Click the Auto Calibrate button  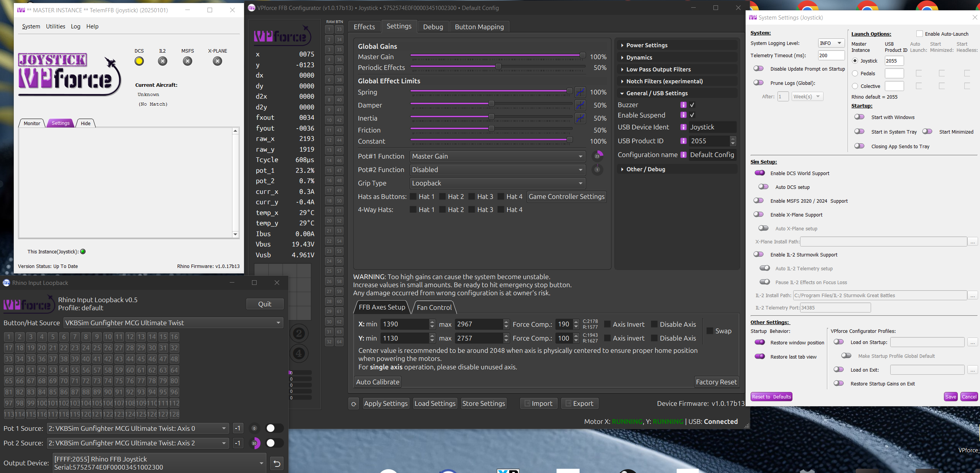tap(377, 382)
